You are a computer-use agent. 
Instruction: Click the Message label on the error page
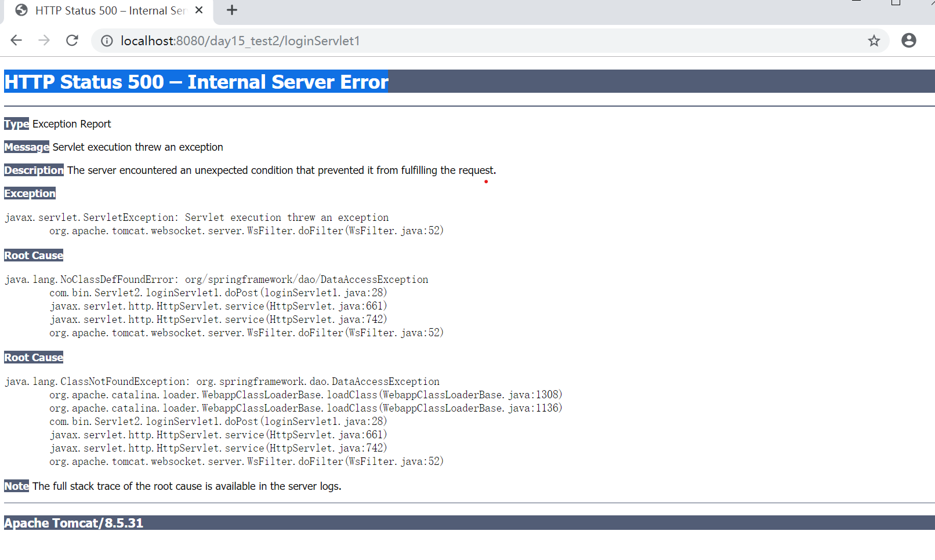26,147
